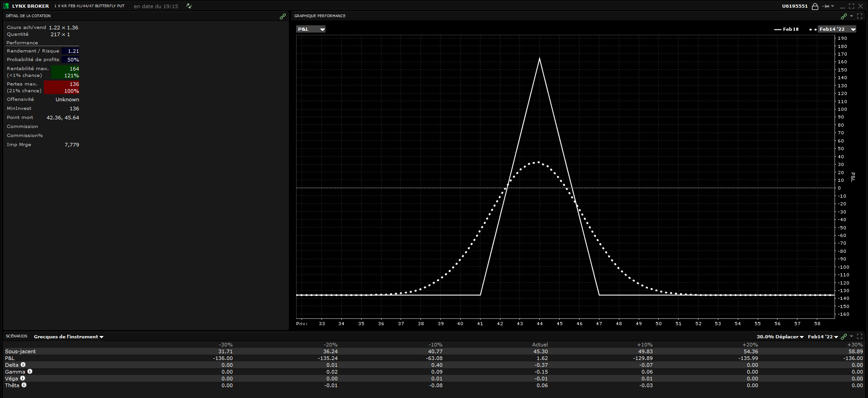Click the Actuel scenario column header
The image size is (868, 398).
[x=540, y=345]
